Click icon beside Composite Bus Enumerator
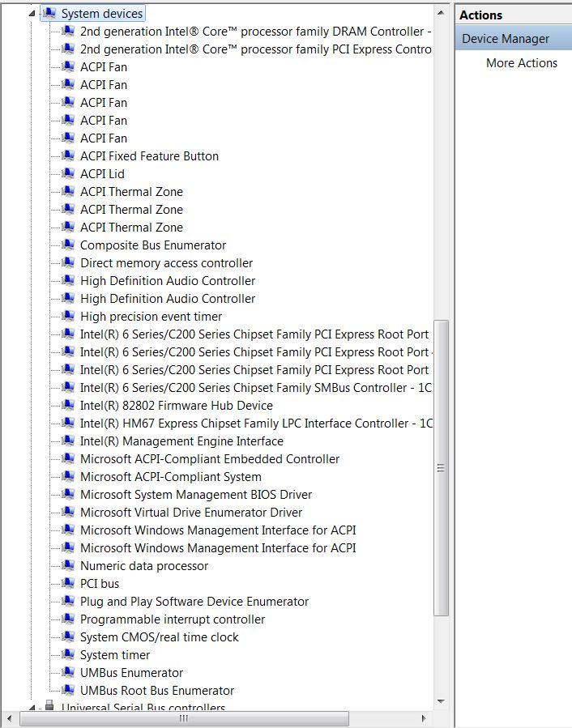 (68, 245)
